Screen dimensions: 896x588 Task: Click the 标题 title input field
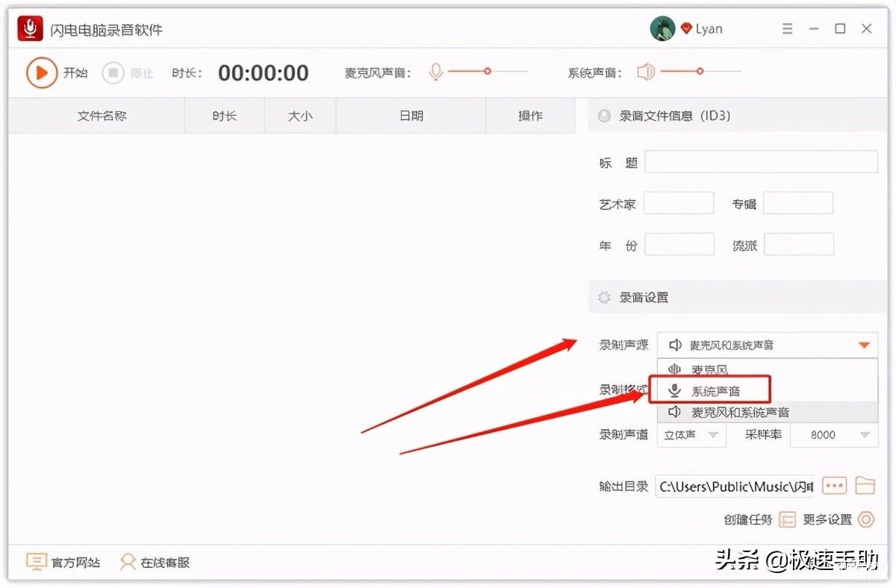click(x=761, y=162)
